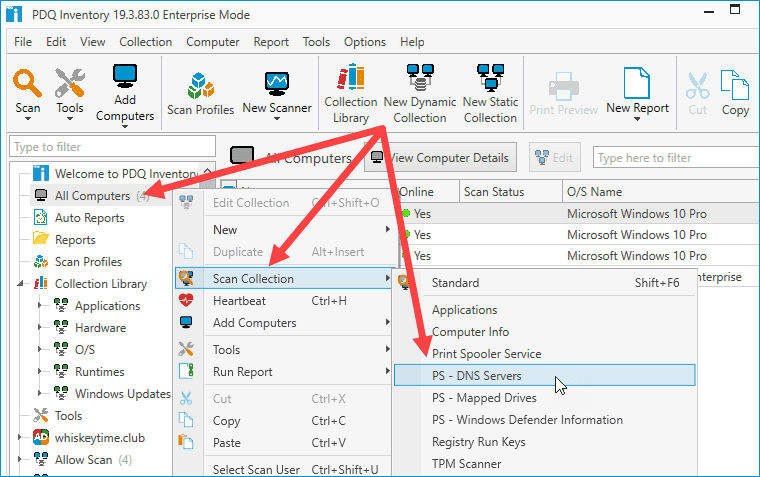760x477 pixels.
Task: Open the Collection Library toolbar icon
Action: (x=351, y=77)
